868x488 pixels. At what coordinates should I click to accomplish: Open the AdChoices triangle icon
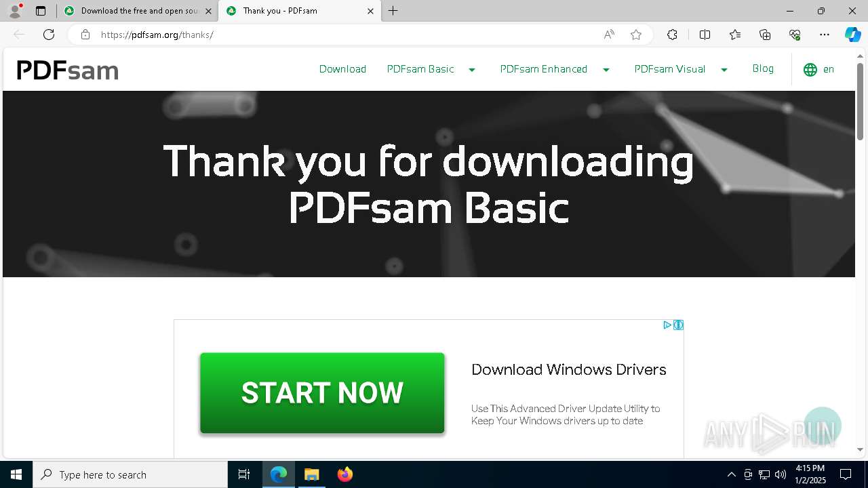click(667, 325)
